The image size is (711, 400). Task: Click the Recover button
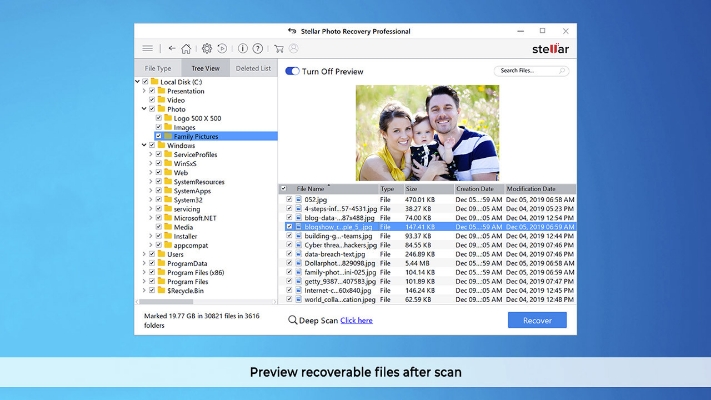click(537, 320)
